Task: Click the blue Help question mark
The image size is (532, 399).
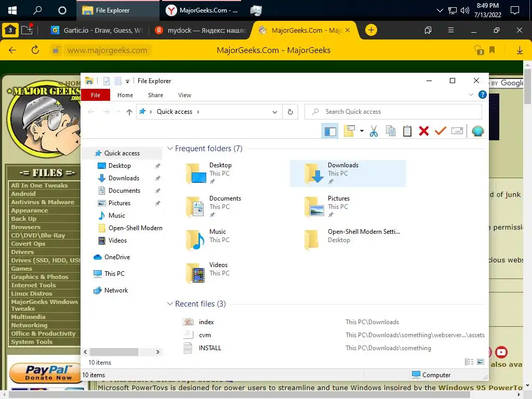Action: 483,95
